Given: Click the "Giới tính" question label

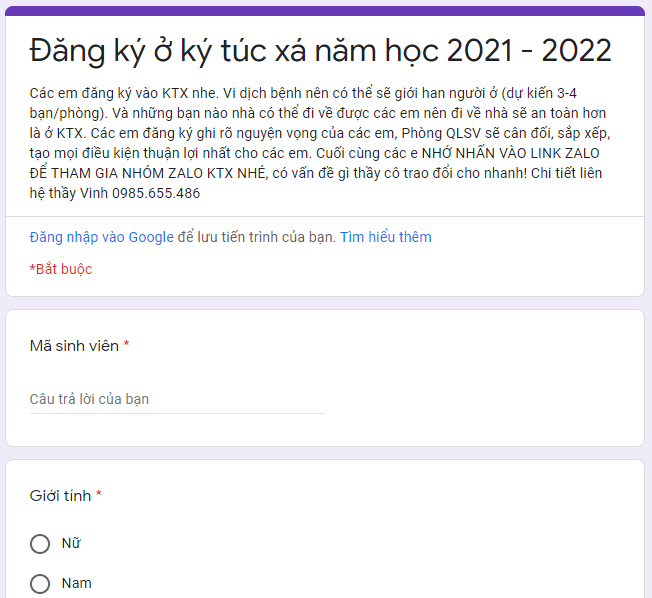Looking at the screenshot, I should (60, 496).
